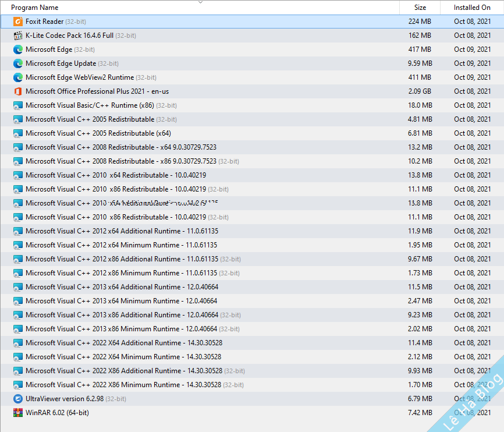Select Foxit Reader's "Oct 08, 2021" install date
The height and width of the screenshot is (432, 504).
click(472, 22)
